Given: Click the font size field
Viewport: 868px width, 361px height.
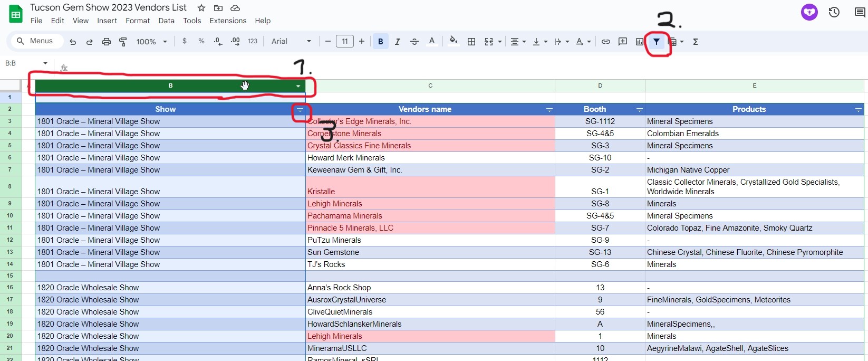Looking at the screenshot, I should (345, 42).
